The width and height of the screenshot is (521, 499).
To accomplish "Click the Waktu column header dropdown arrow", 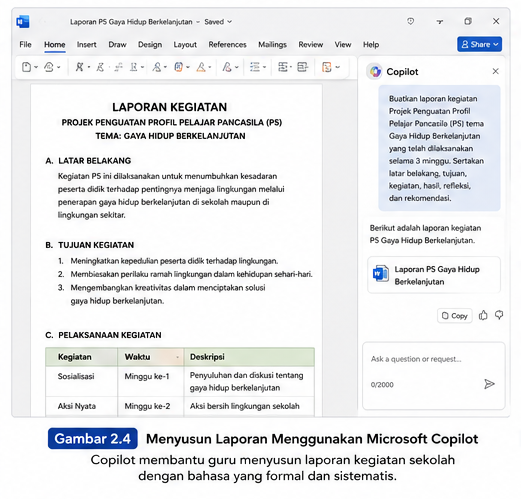I will tap(177, 357).
